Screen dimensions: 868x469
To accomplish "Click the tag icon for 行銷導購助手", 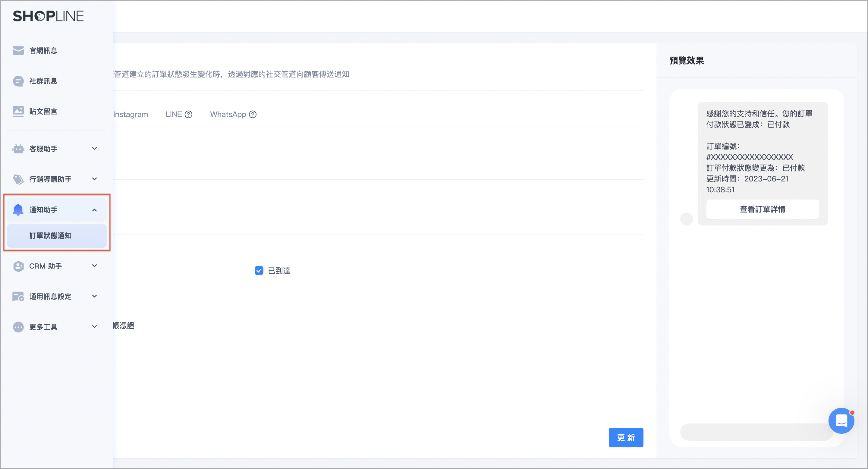I will coord(18,179).
